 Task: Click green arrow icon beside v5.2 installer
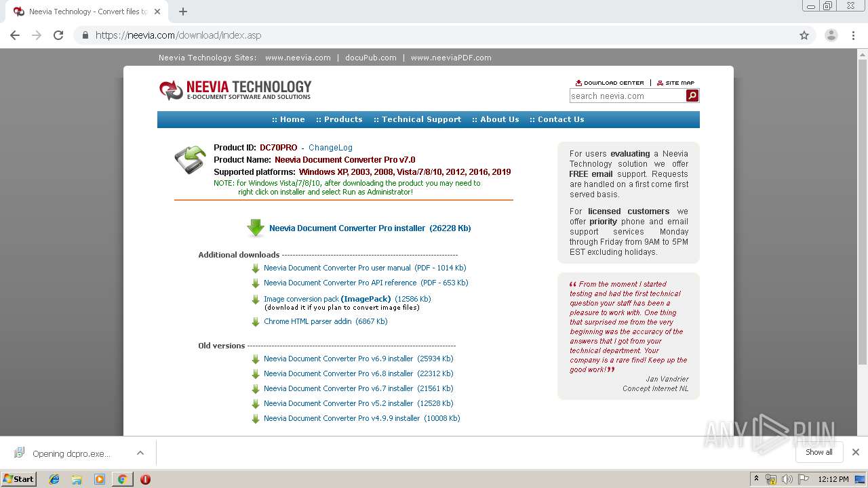(256, 404)
